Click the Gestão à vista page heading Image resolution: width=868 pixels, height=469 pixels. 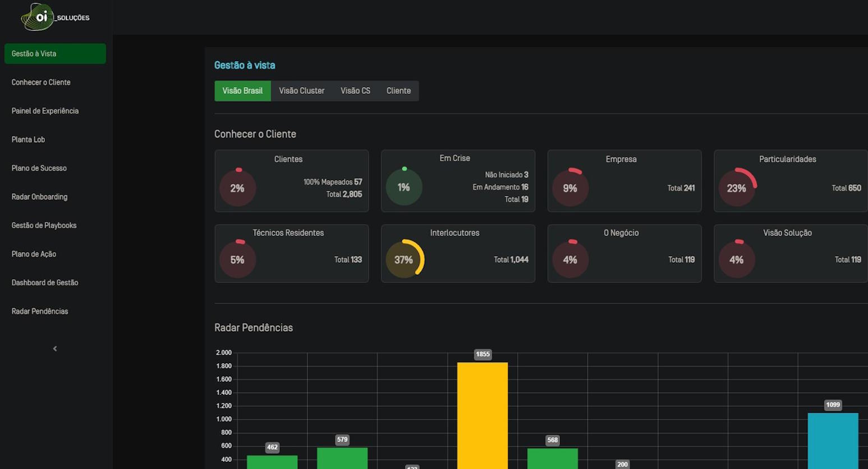coord(245,66)
